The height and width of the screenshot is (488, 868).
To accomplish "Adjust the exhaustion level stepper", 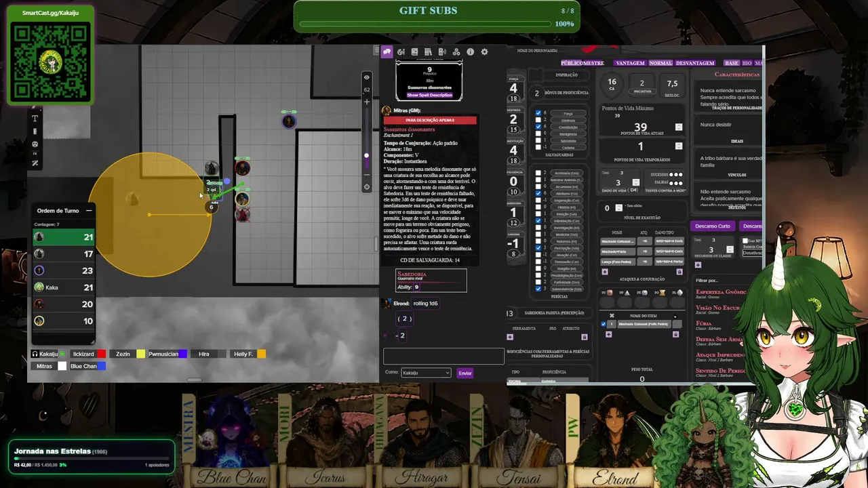I will (x=618, y=207).
